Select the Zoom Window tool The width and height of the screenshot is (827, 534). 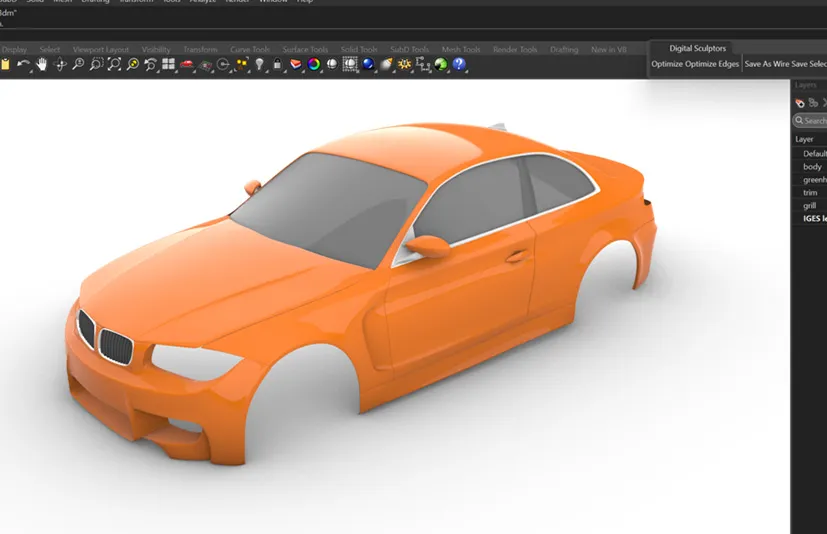pyautogui.click(x=96, y=64)
